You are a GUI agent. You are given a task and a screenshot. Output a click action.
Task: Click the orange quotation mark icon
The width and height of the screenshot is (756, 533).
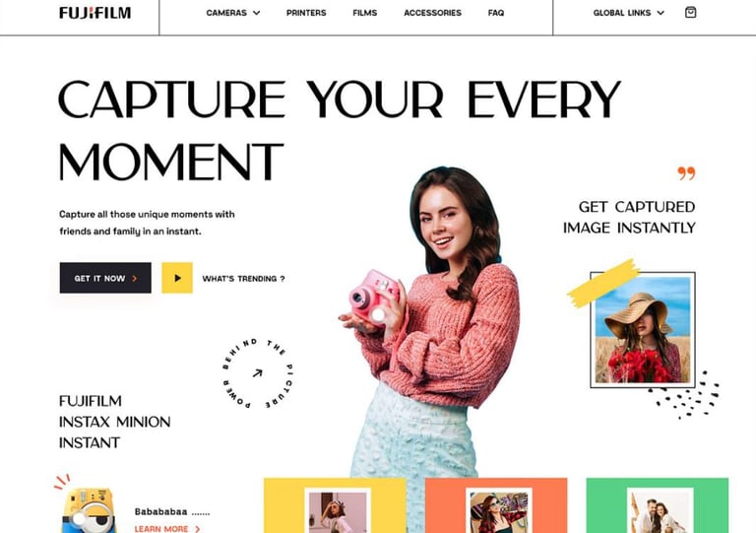[x=686, y=173]
